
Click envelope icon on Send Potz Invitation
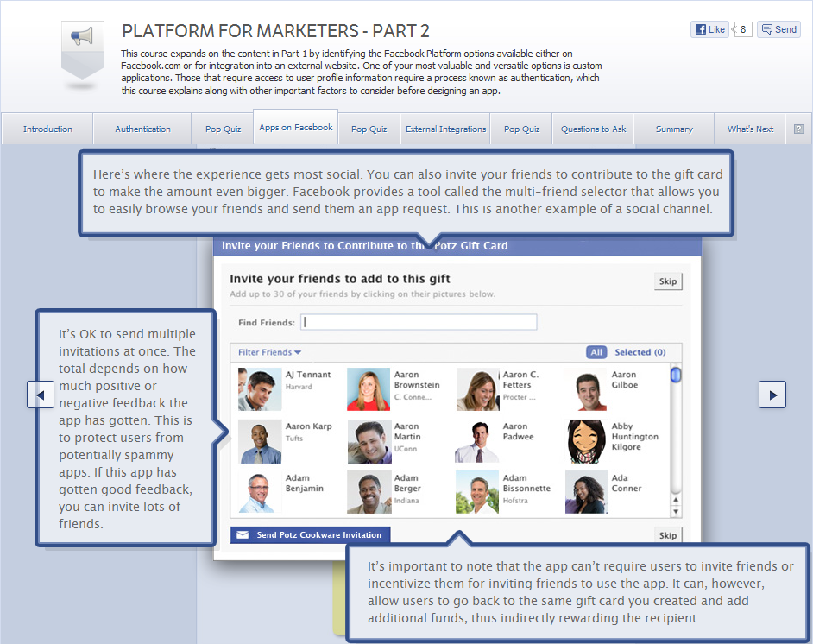pos(243,534)
